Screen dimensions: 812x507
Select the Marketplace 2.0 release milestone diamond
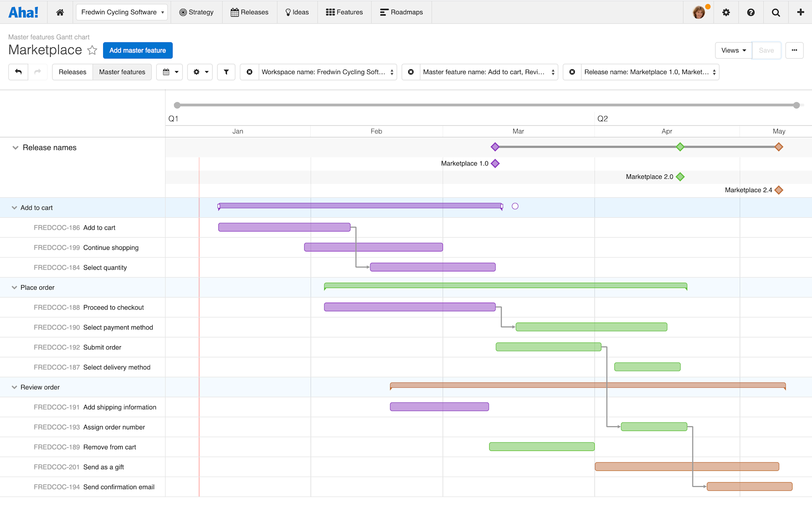[680, 177]
